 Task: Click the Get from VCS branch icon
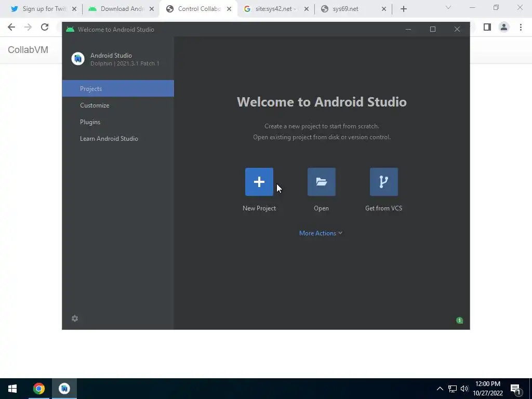pos(384,182)
